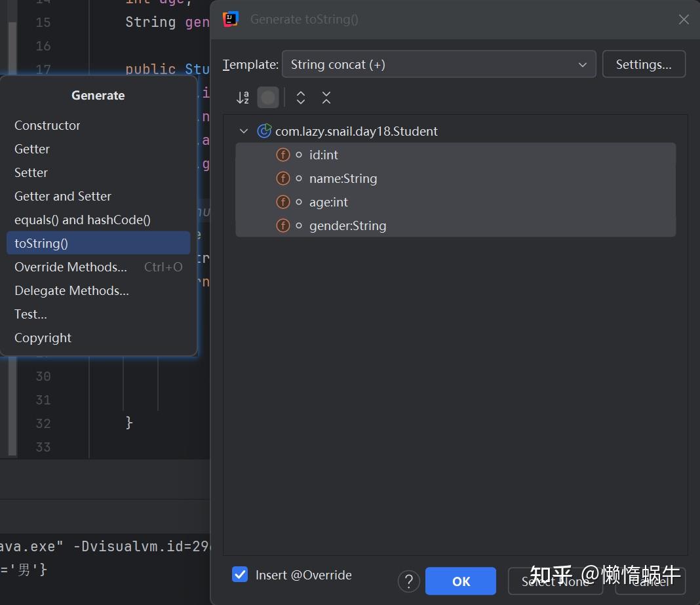Viewport: 700px width, 605px height.
Task: Choose Override Methods... in the Generate menu
Action: 98,267
